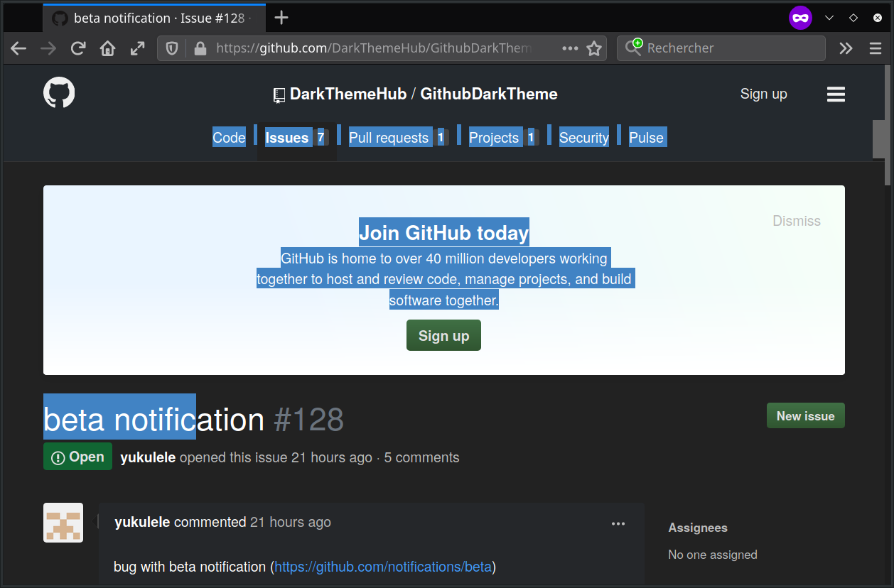
Task: Open the Pulse tab
Action: point(646,138)
